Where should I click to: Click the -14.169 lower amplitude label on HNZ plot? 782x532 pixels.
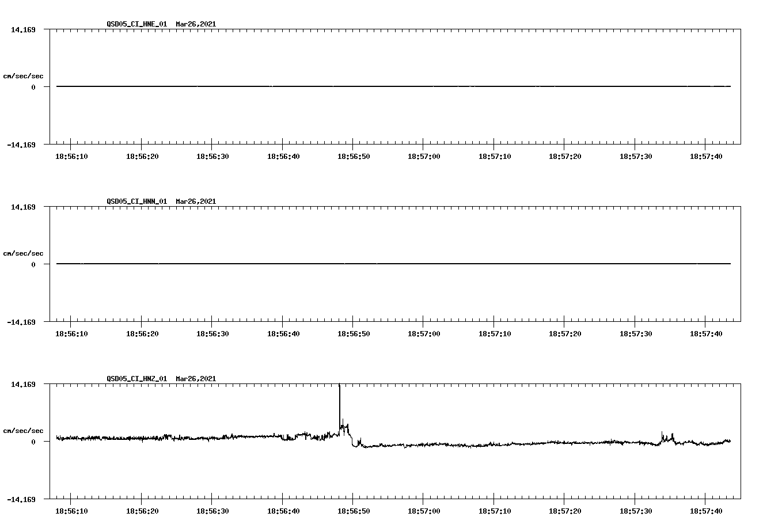click(x=21, y=500)
